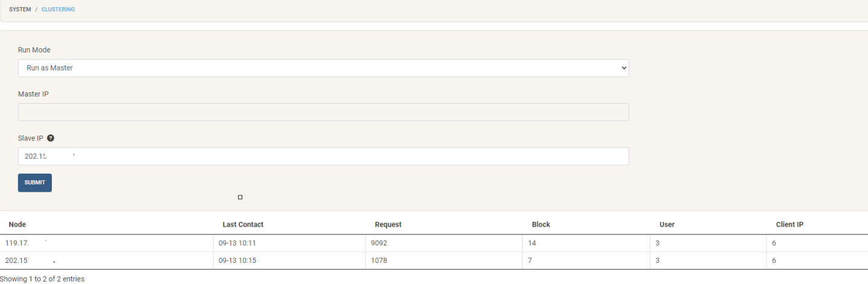Sort table by Block column
868x284 pixels.
point(541,224)
